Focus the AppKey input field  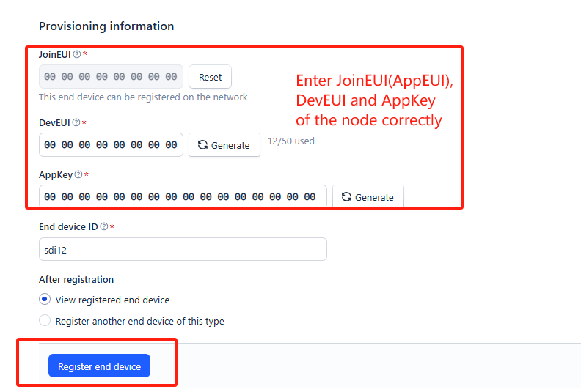pyautogui.click(x=183, y=196)
